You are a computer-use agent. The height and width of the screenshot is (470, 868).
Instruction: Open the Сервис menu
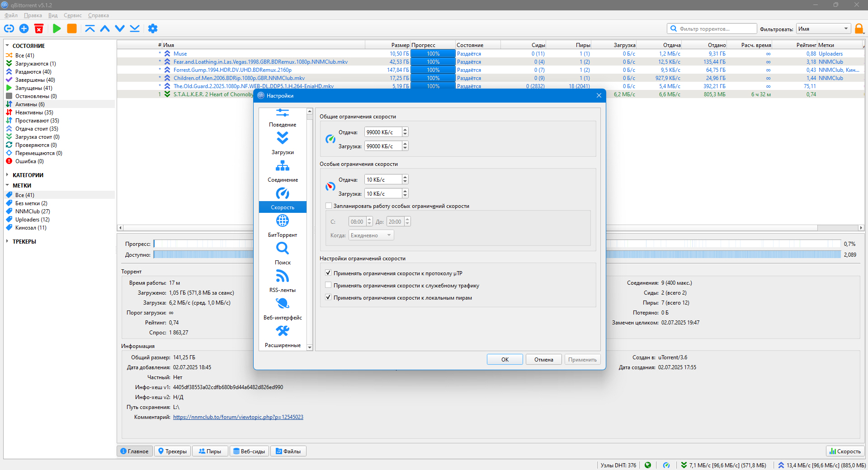point(73,15)
